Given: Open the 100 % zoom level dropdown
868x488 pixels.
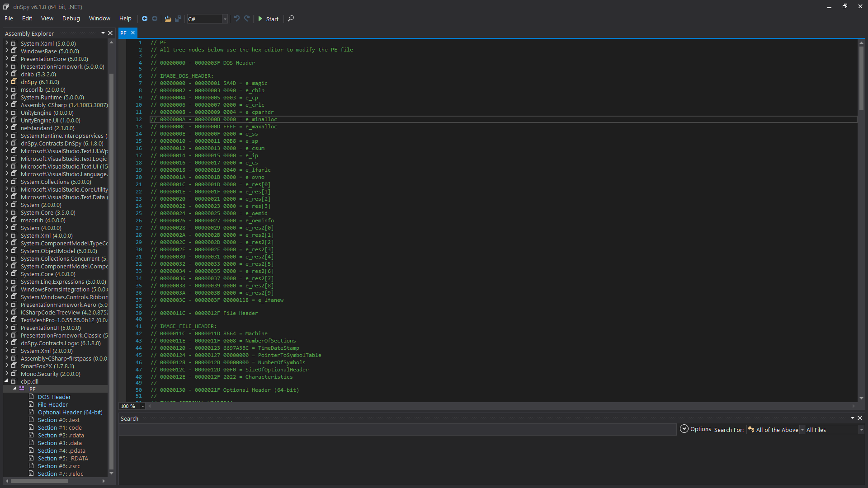Looking at the screenshot, I should tap(143, 406).
